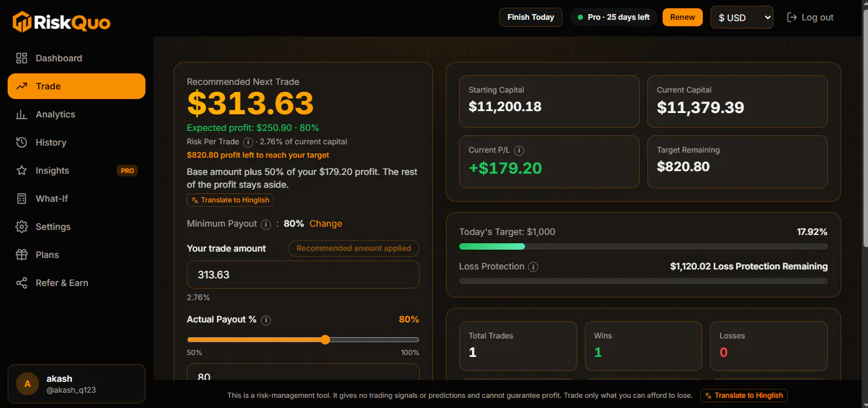The height and width of the screenshot is (408, 868).
Task: Click the RiskQuo logo icon
Action: pos(22,22)
